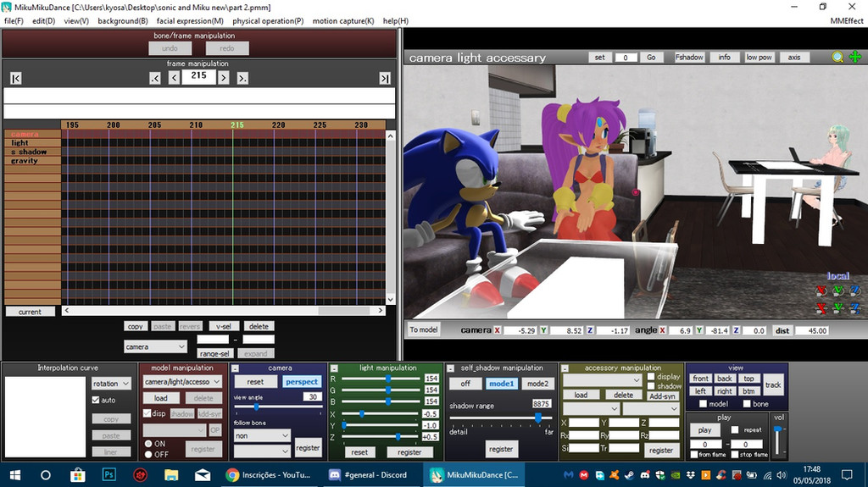The height and width of the screenshot is (487, 868).
Task: Open the edit(D) menu
Action: pyautogui.click(x=44, y=20)
